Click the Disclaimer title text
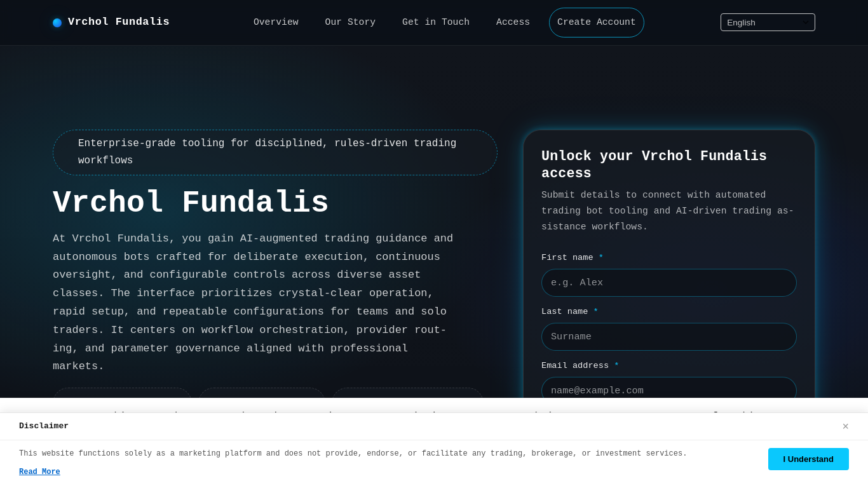This screenshot has width=868, height=488. click(x=44, y=426)
